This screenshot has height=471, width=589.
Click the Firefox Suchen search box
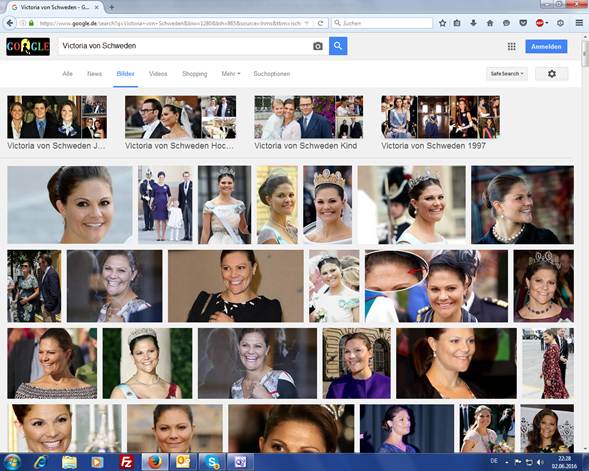click(382, 23)
